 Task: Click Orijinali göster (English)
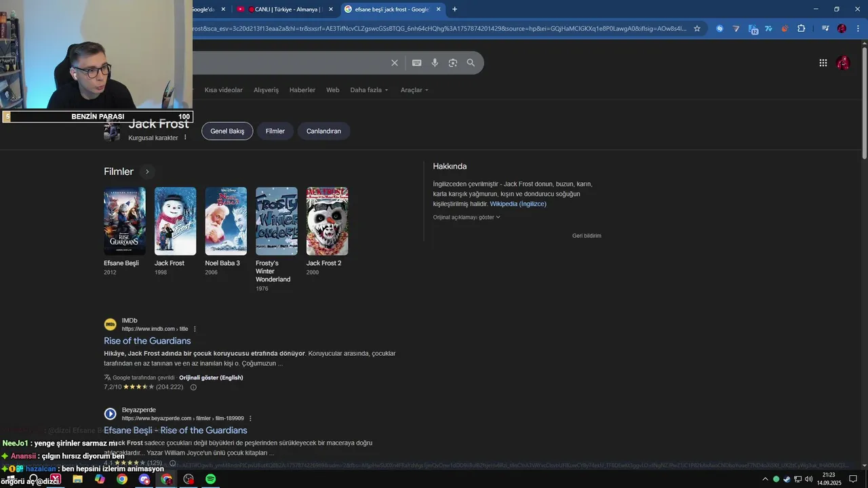point(211,378)
